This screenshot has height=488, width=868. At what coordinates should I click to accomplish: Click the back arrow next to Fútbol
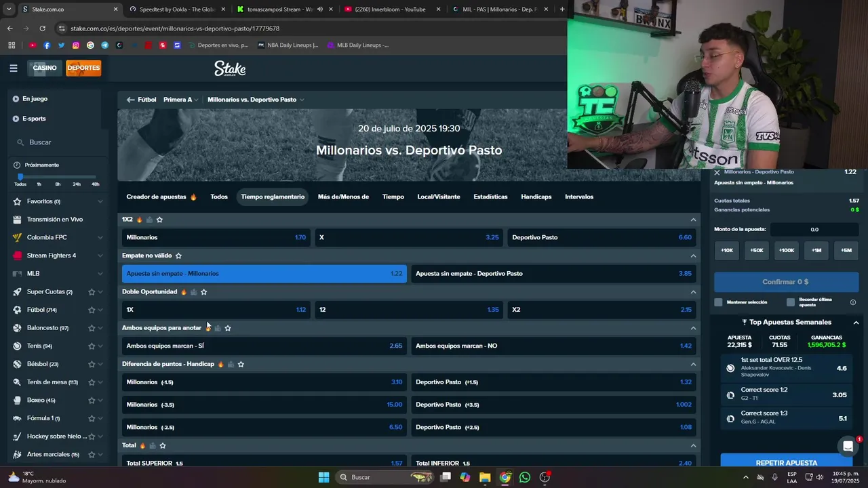point(130,100)
